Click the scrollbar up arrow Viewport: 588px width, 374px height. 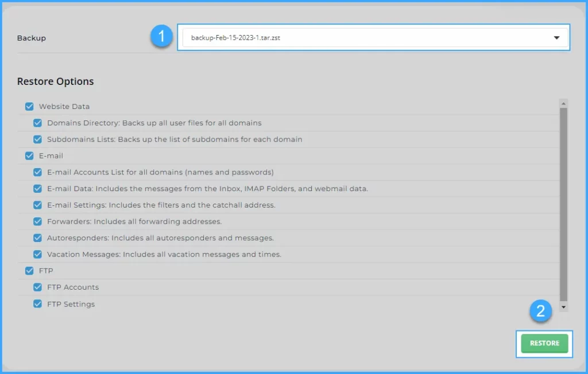(x=563, y=103)
